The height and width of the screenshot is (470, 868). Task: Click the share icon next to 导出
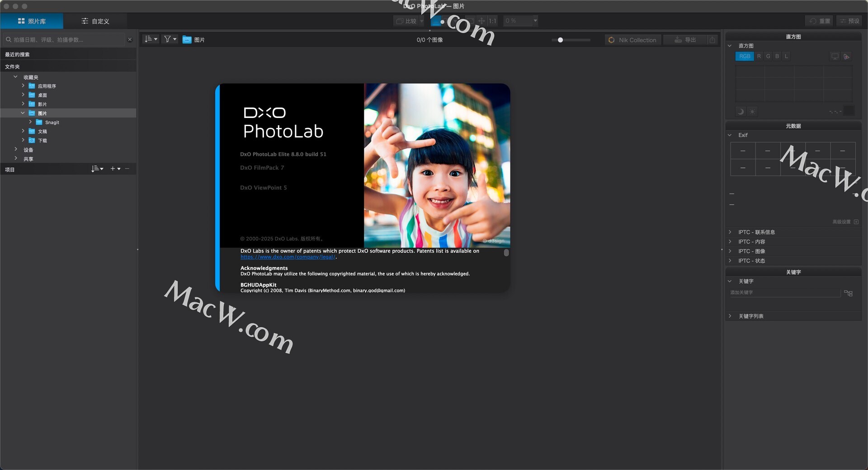pyautogui.click(x=712, y=40)
